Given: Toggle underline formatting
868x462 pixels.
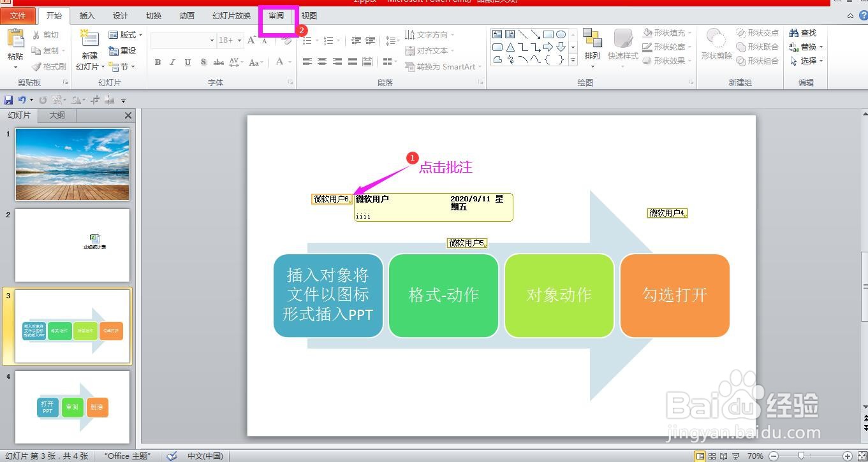Looking at the screenshot, I should 186,62.
